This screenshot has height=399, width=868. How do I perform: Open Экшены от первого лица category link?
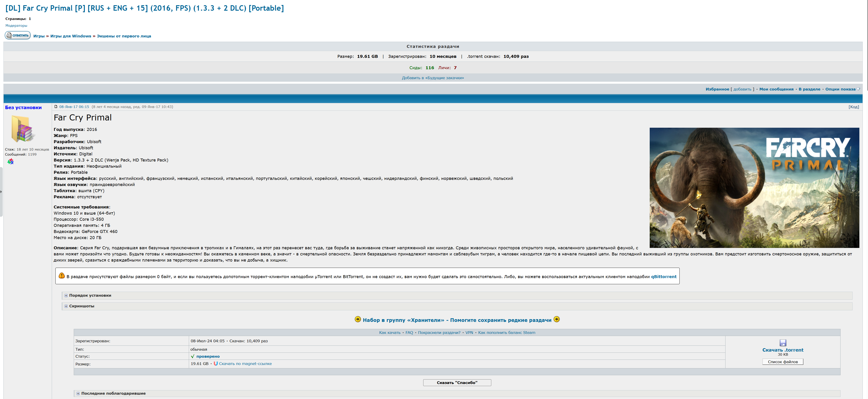coord(124,36)
